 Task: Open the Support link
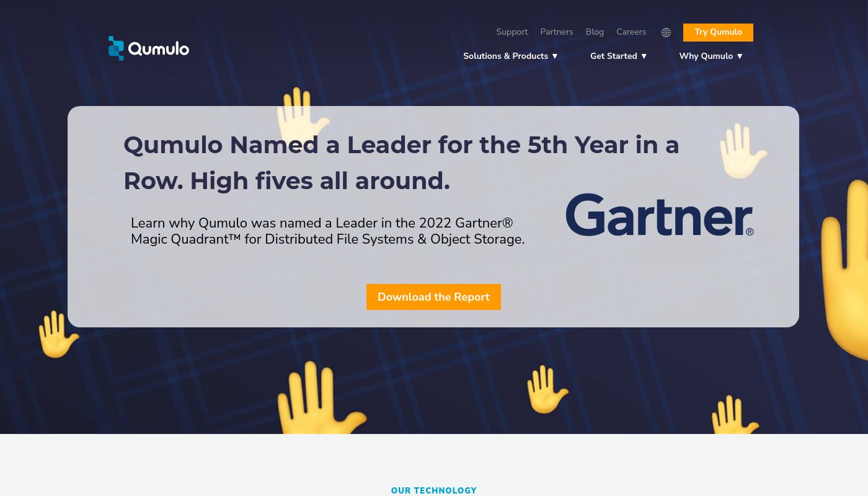point(512,32)
